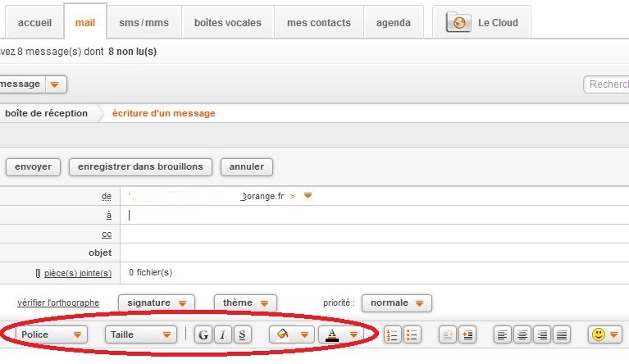
Task: Center the message text
Action: (522, 334)
